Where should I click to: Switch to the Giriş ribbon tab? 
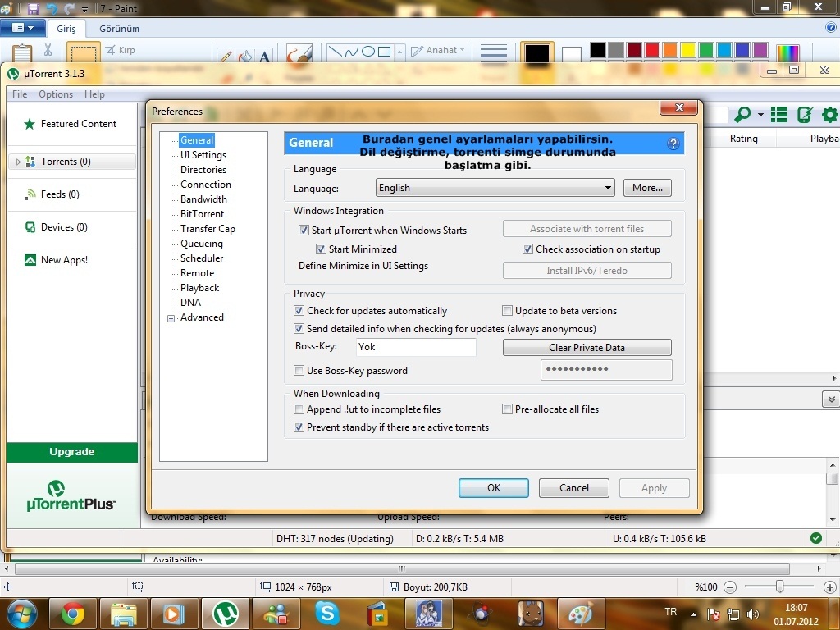coord(66,29)
